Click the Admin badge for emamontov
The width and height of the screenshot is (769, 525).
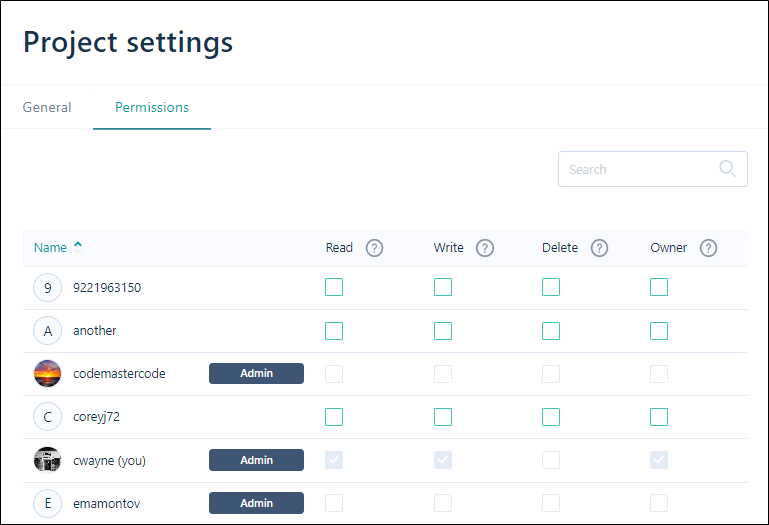[x=256, y=503]
